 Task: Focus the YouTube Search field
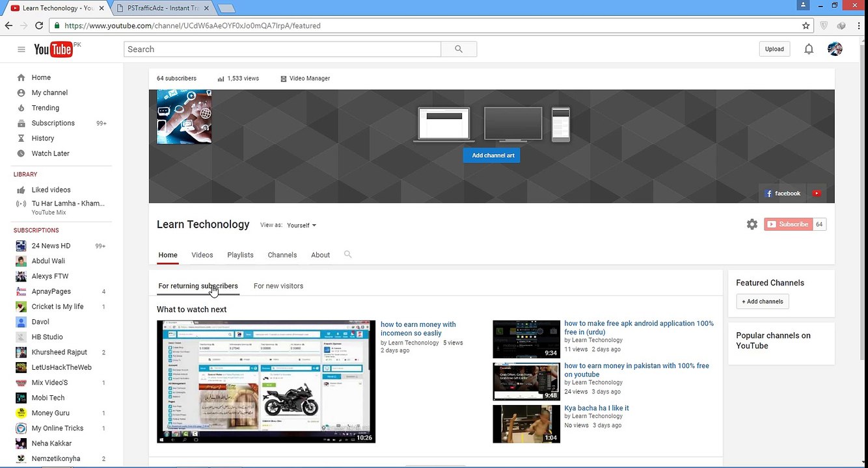click(x=282, y=49)
